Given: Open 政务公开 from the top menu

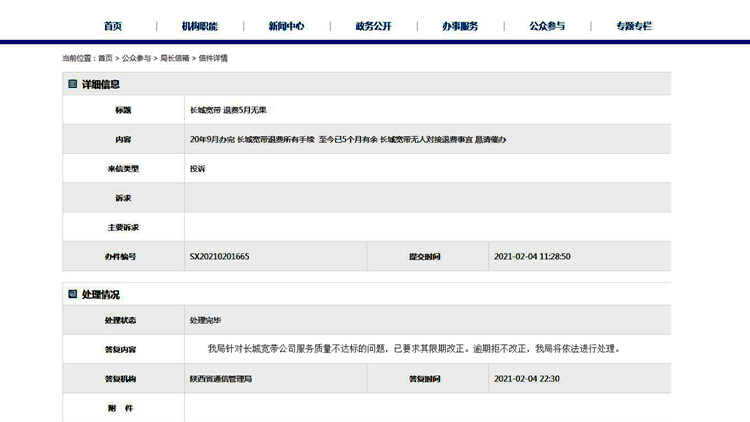Looking at the screenshot, I should pyautogui.click(x=373, y=26).
